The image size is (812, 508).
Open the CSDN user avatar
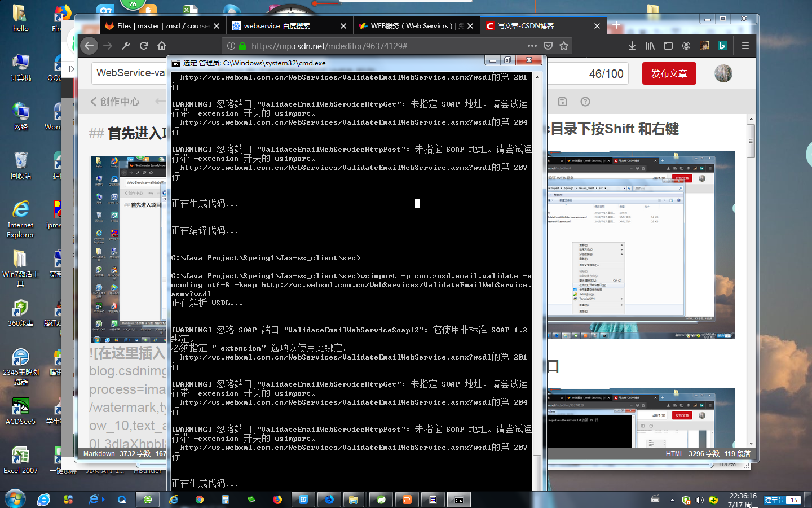[723, 73]
